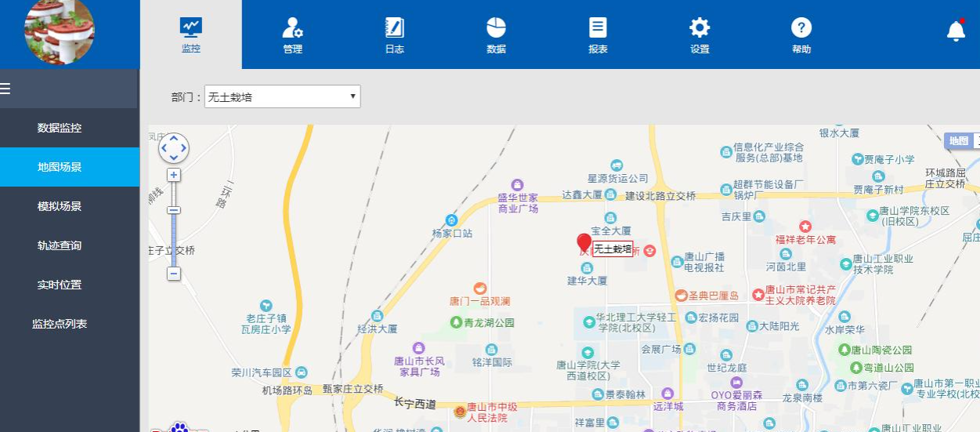Image resolution: width=980 pixels, height=432 pixels.
Task: Zoom out with the map minus button
Action: pyautogui.click(x=174, y=274)
